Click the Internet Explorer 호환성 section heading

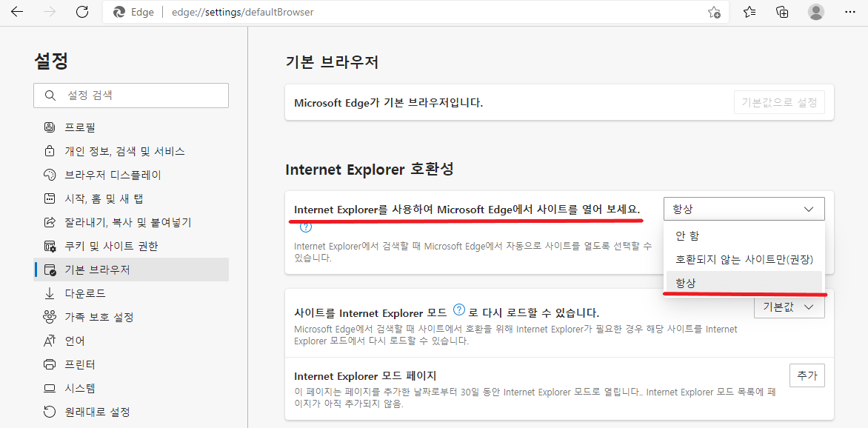(x=370, y=169)
